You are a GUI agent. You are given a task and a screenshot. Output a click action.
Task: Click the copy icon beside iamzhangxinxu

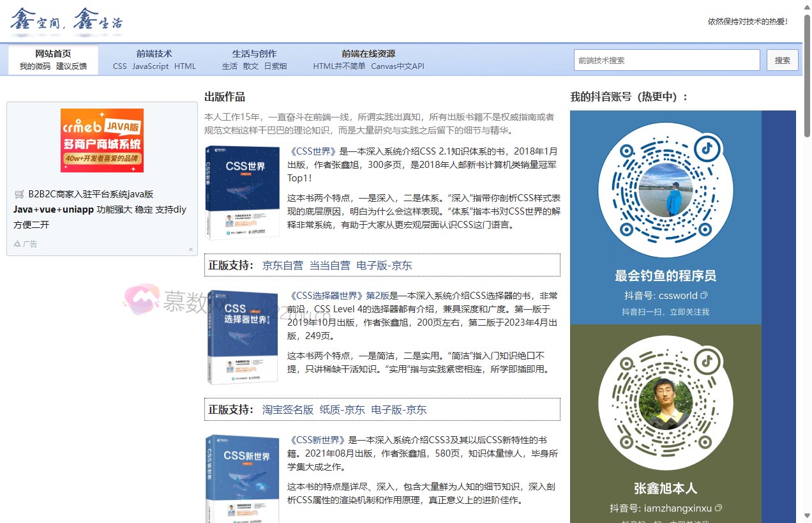pyautogui.click(x=718, y=508)
